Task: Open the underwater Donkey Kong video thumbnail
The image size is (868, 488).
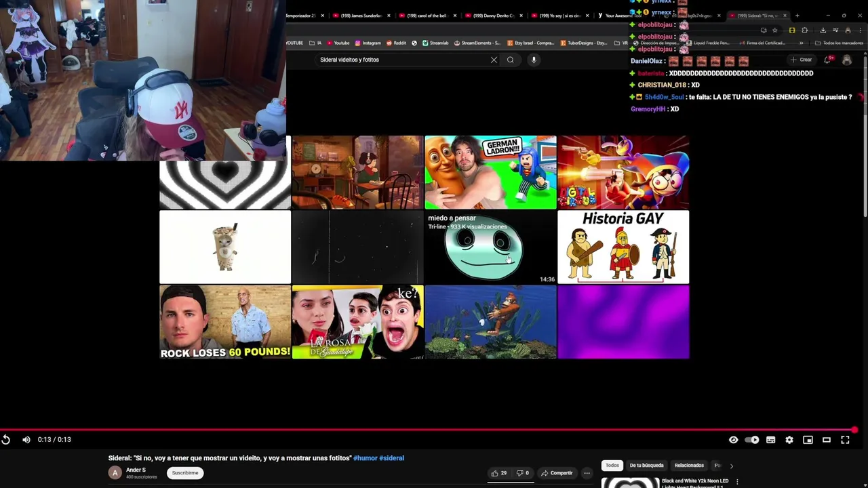Action: coord(490,322)
